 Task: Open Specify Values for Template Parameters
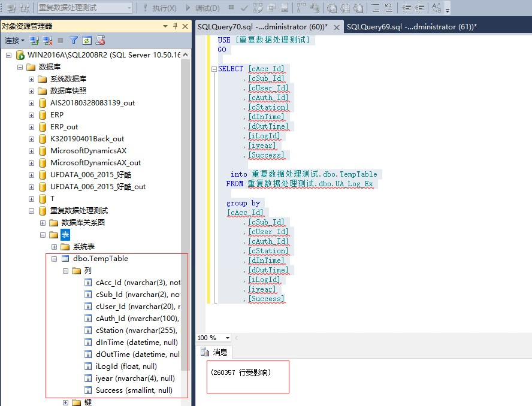click(437, 7)
